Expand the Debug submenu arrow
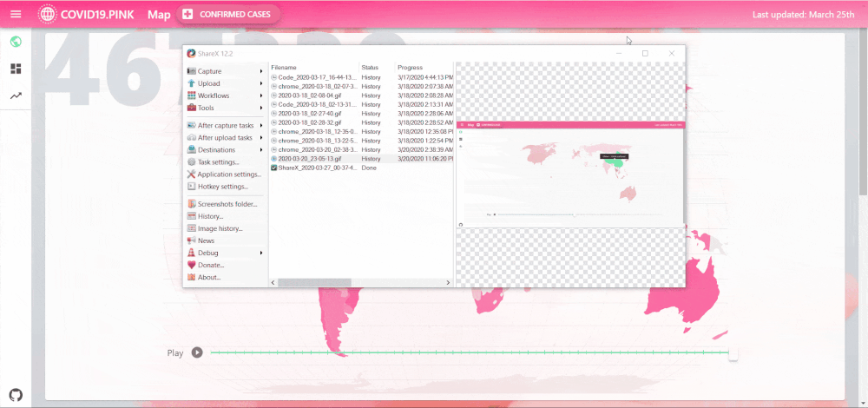 261,253
